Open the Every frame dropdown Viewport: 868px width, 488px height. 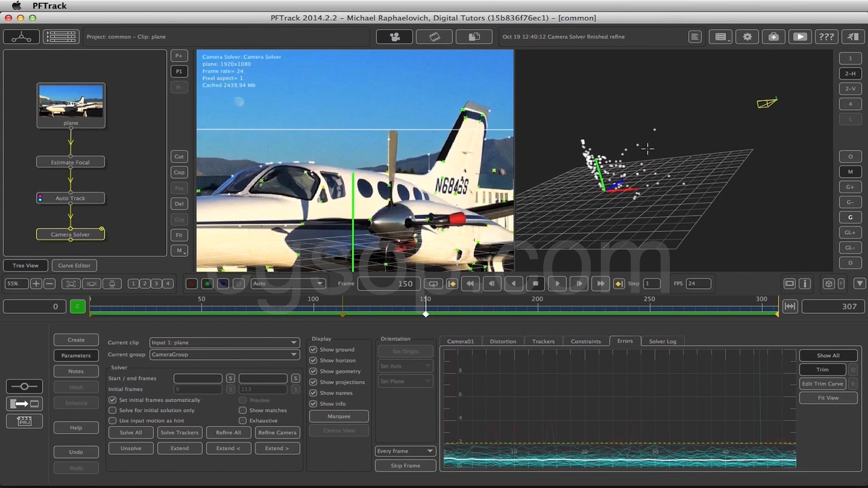coord(405,451)
